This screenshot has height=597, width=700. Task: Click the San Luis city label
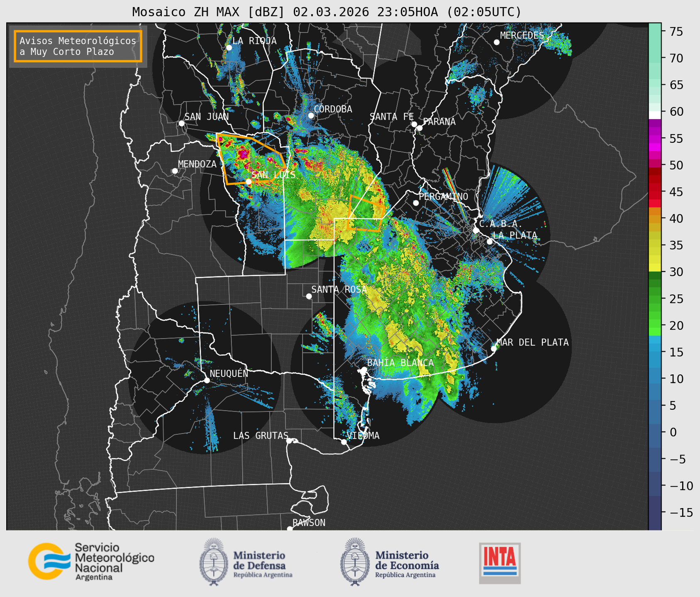click(x=273, y=175)
